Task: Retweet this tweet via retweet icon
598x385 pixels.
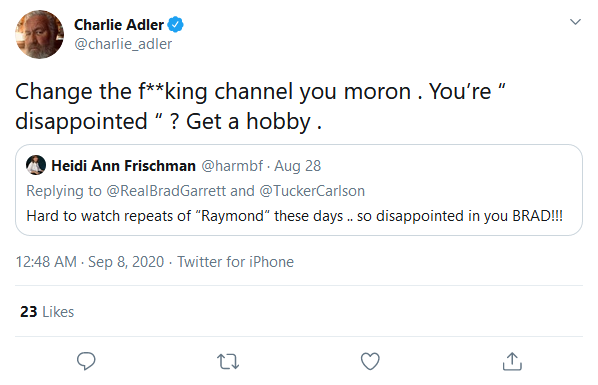Action: click(228, 361)
